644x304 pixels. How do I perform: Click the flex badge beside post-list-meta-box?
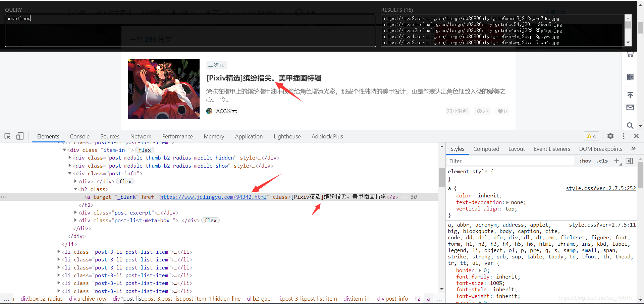(210, 220)
